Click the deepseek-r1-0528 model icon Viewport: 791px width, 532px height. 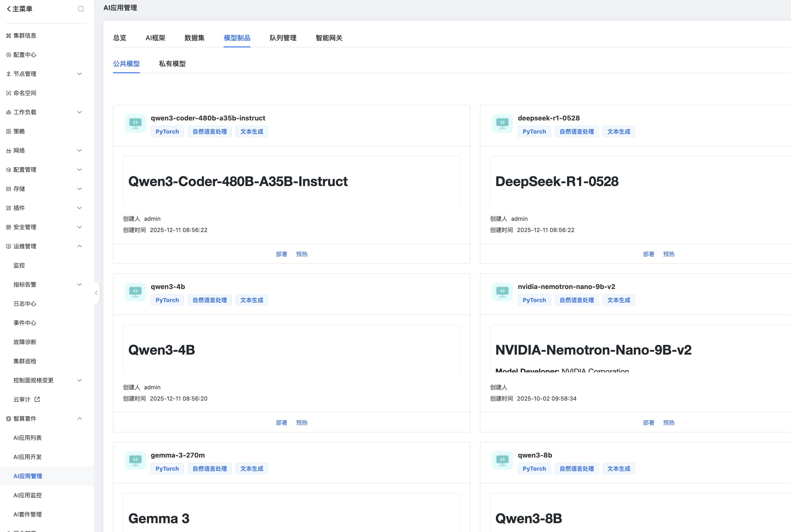click(x=502, y=123)
